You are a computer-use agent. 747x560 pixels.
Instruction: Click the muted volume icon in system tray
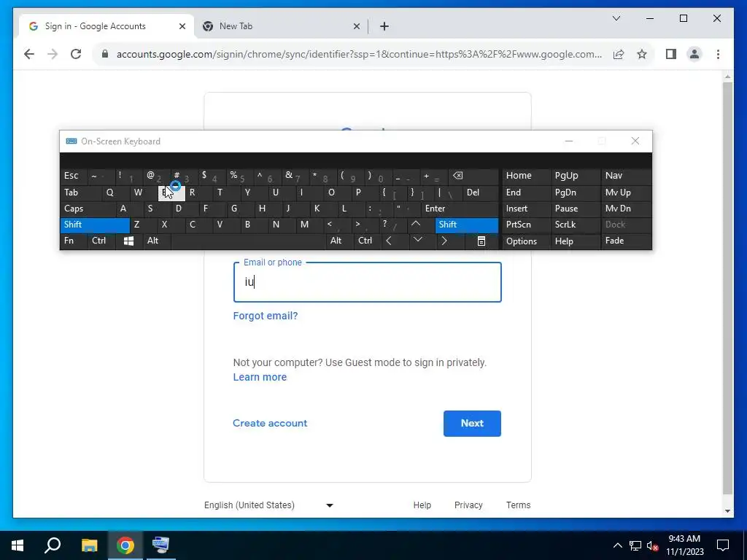(x=653, y=545)
